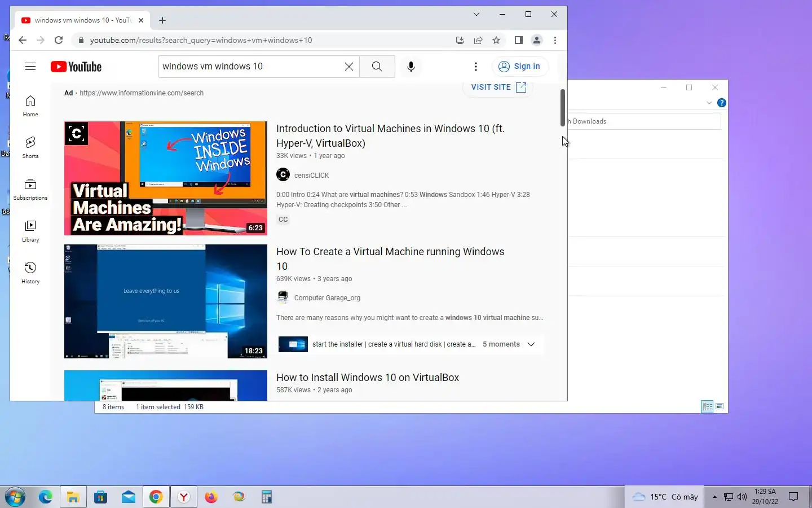The width and height of the screenshot is (812, 508).
Task: Click the magnifier search button
Action: (377, 67)
